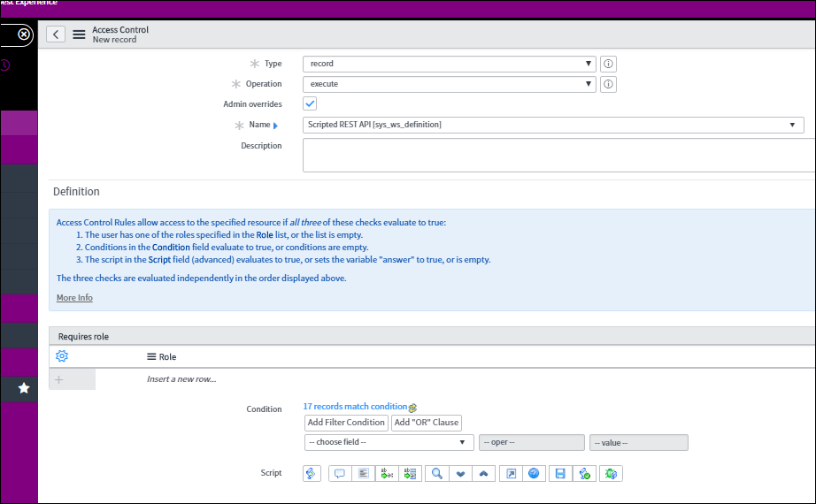Viewport: 816px width, 504px height.
Task: Open script editor help icon
Action: tap(534, 473)
